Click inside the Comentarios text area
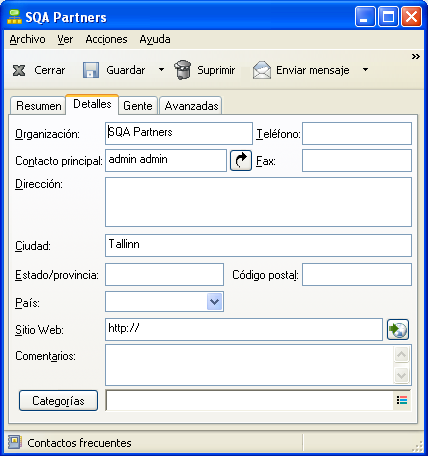This screenshot has height=456, width=428. tap(249, 365)
